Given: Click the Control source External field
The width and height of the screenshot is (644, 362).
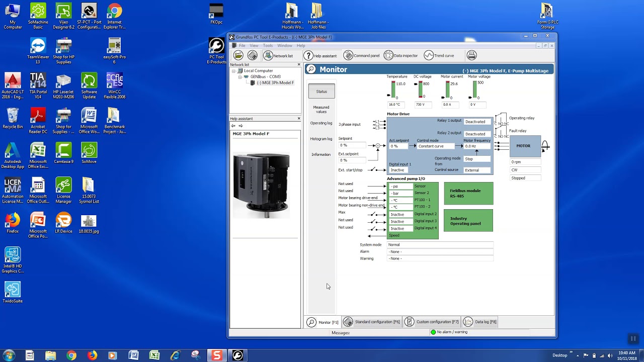Looking at the screenshot, I should [477, 170].
